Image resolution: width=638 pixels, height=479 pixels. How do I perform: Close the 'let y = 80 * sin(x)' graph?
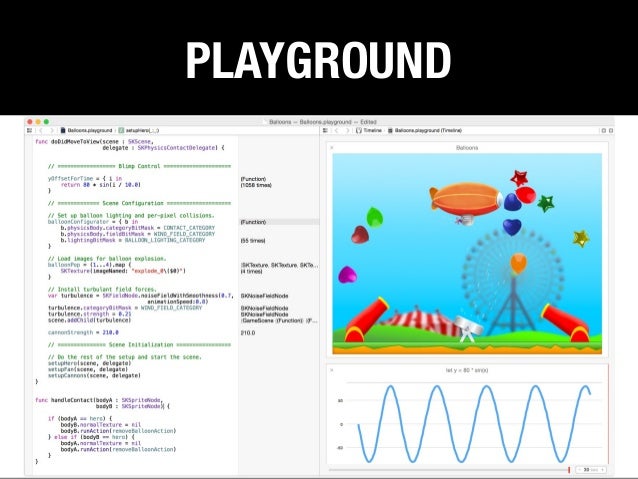332,370
